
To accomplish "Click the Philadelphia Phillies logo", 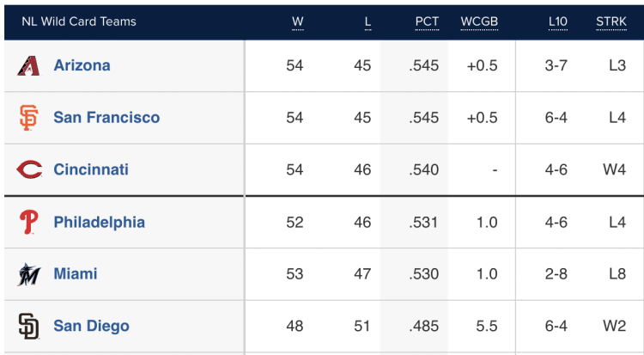I will [x=29, y=222].
